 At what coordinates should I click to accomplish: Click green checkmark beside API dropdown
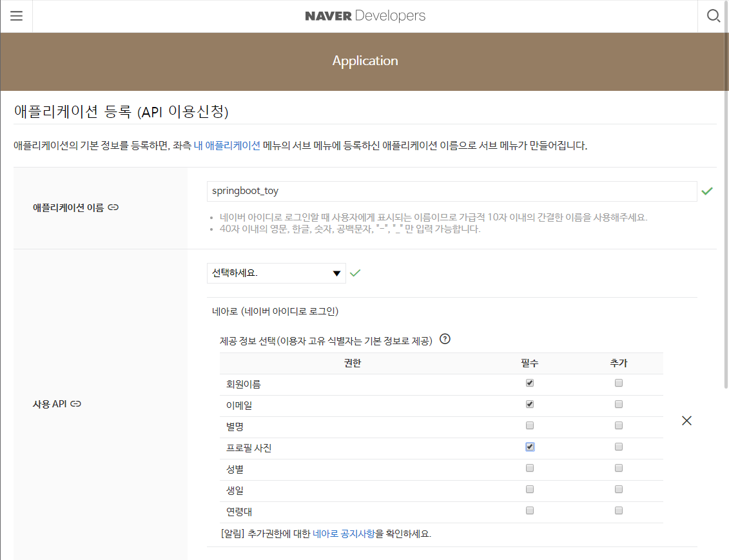(x=355, y=273)
